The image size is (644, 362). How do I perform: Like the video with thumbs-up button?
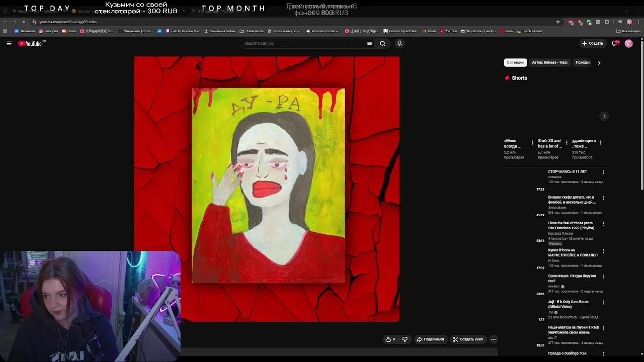(x=390, y=339)
